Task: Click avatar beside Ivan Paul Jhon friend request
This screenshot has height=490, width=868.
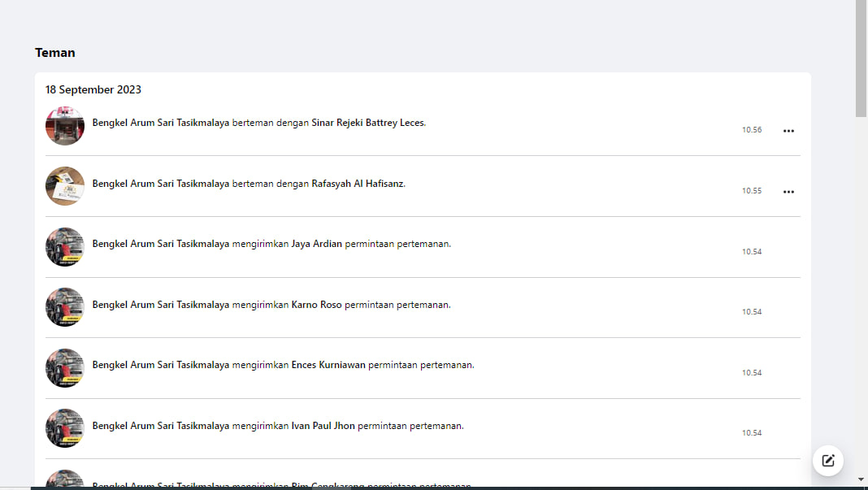Action: [x=65, y=428]
